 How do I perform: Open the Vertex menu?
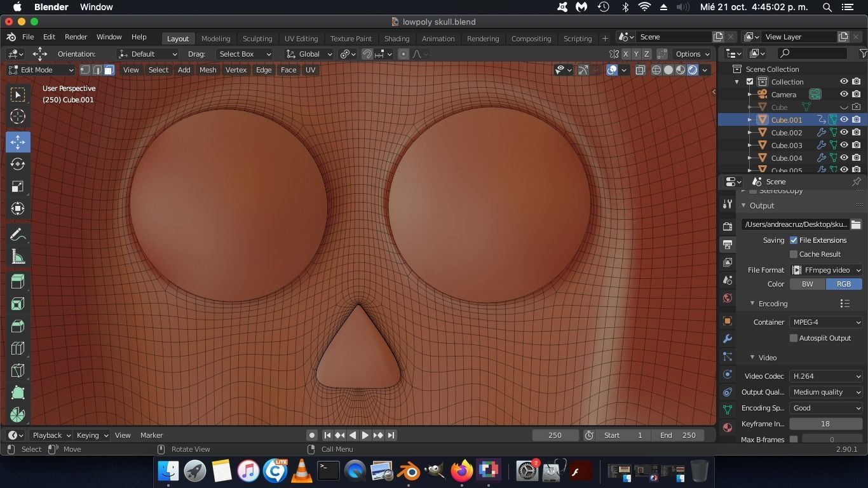click(x=236, y=70)
